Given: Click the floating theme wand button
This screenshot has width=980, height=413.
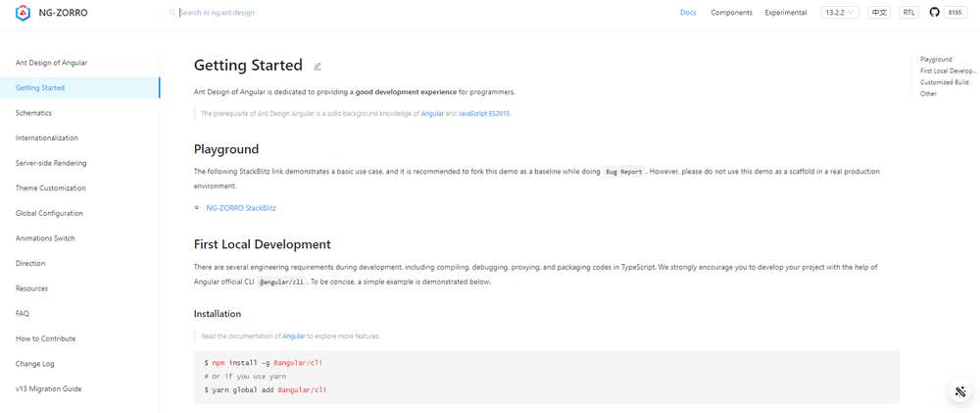Looking at the screenshot, I should pyautogui.click(x=959, y=391).
